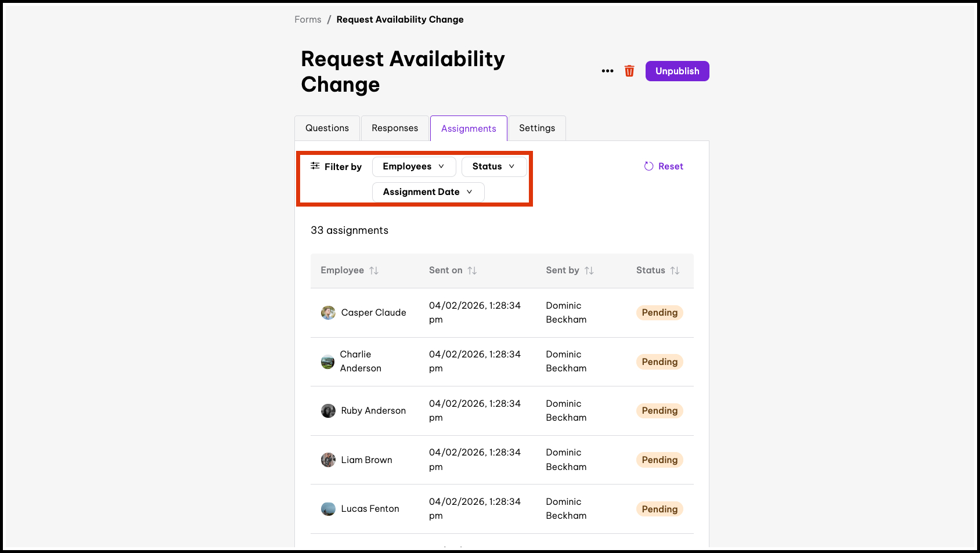Expand the Status filter dropdown
980x553 pixels.
(493, 167)
